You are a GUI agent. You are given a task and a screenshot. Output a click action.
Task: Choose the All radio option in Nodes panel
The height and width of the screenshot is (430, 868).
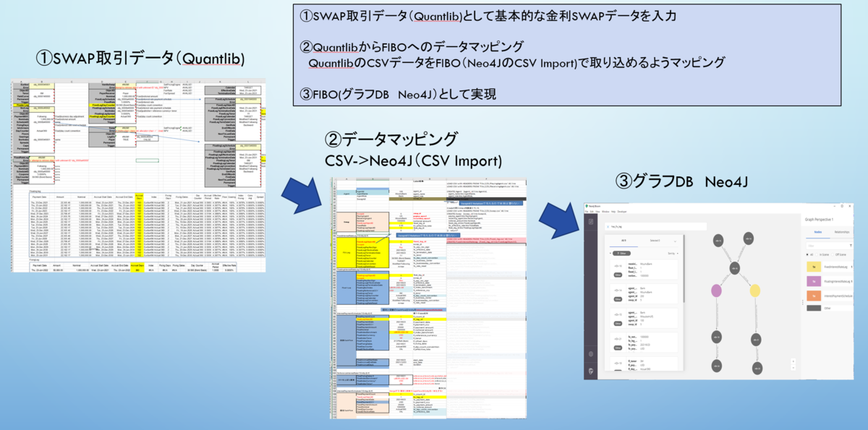point(807,254)
